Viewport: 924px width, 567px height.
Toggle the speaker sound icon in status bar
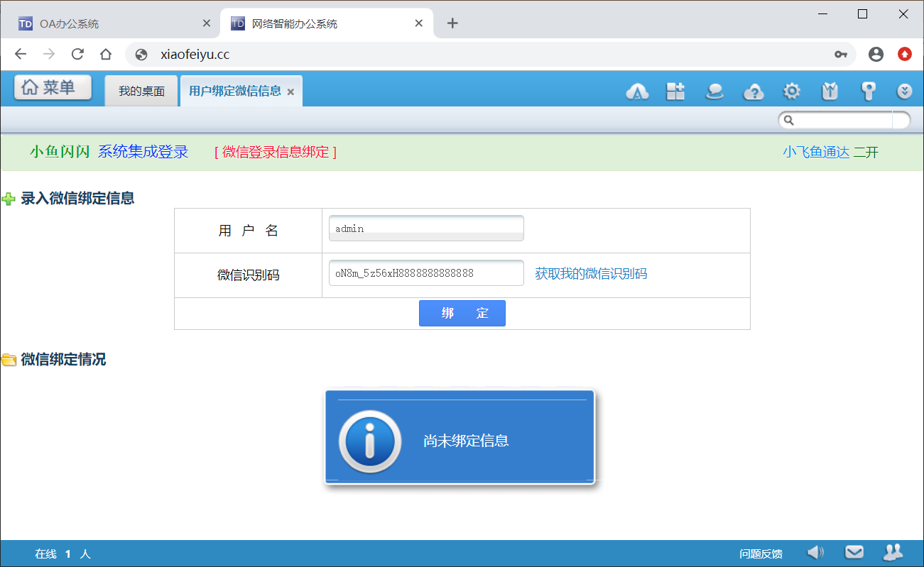[815, 553]
